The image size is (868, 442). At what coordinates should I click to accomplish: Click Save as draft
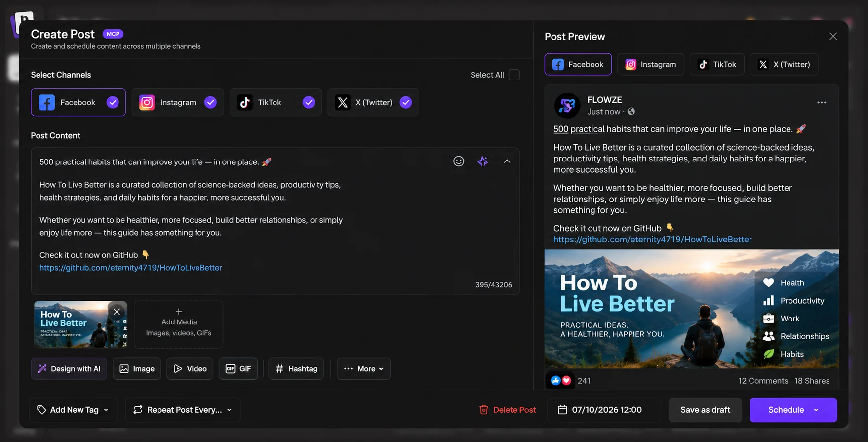click(x=706, y=410)
